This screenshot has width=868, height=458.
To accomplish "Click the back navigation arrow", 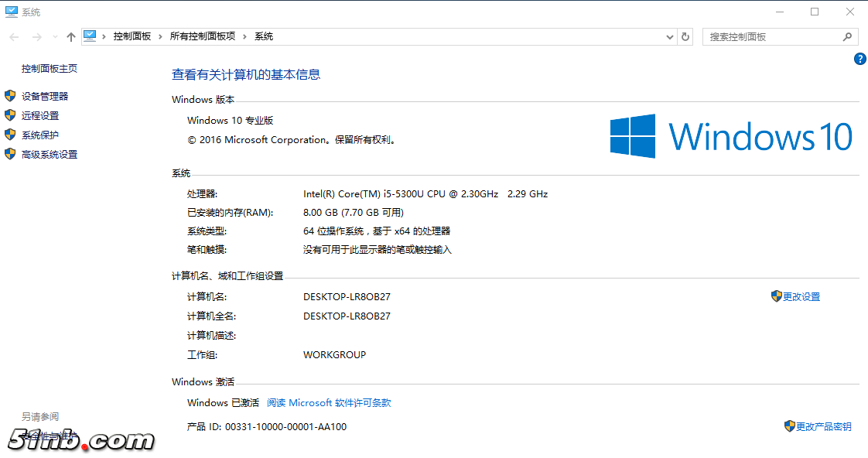I will 15,37.
